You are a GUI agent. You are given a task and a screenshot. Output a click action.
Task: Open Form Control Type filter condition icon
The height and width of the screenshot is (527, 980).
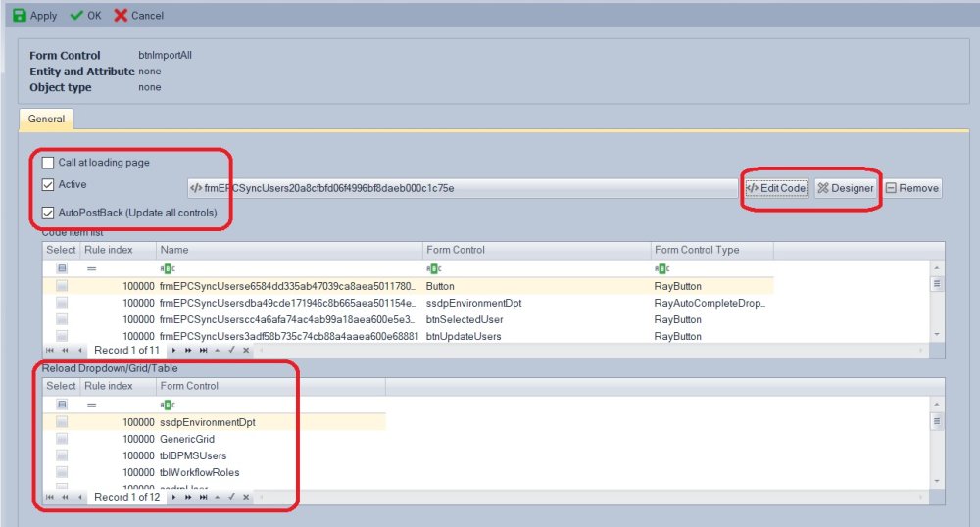(x=661, y=268)
